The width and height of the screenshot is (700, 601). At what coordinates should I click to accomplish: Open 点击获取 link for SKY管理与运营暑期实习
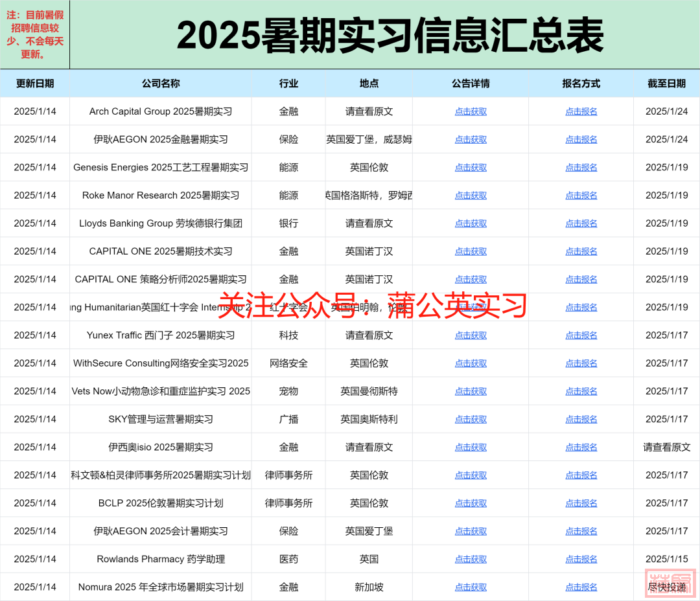pyautogui.click(x=471, y=420)
